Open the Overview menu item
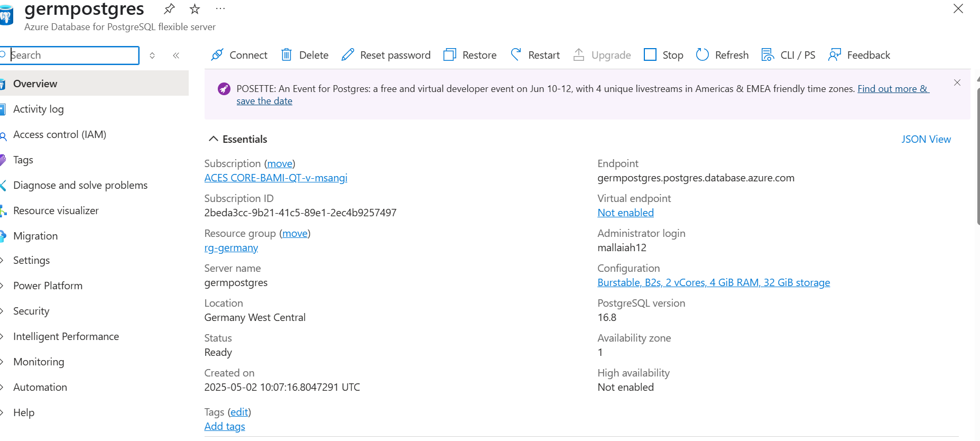The image size is (980, 441). tap(94, 84)
